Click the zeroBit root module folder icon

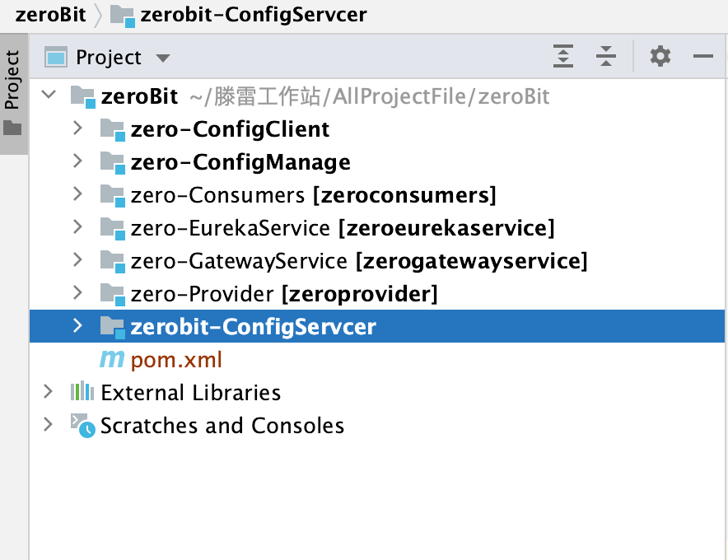[83, 97]
